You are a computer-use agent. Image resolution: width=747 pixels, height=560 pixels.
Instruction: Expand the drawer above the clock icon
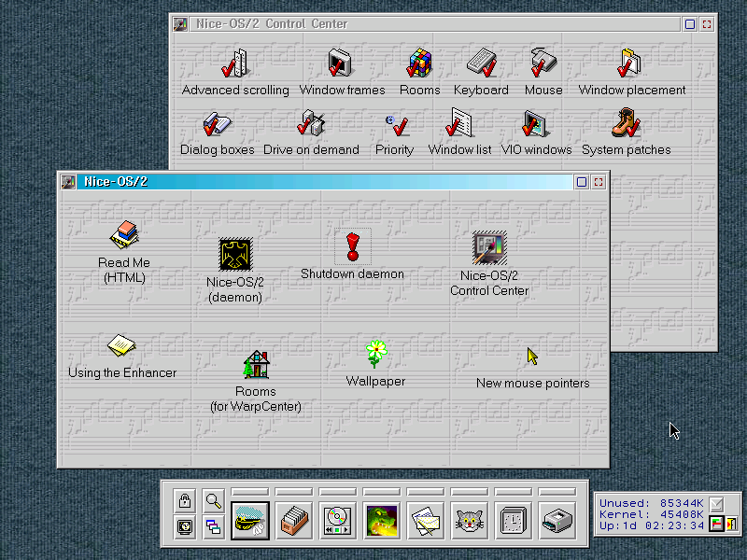pos(513,492)
